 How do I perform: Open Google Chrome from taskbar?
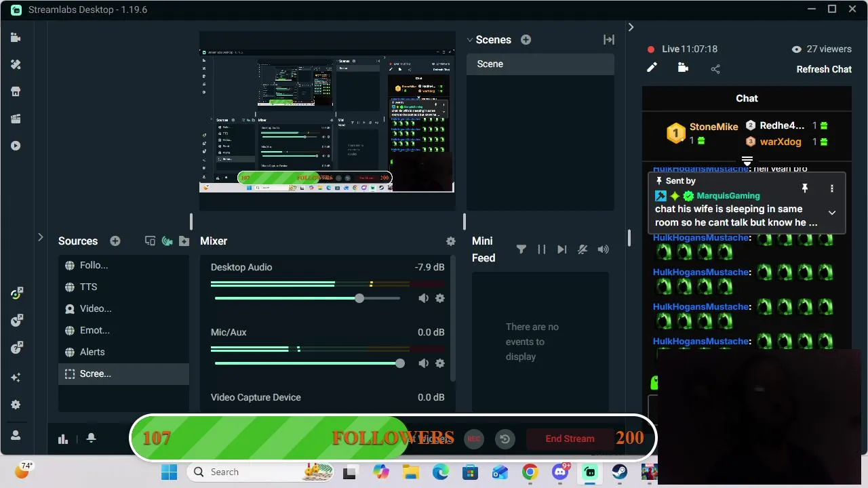530,472
